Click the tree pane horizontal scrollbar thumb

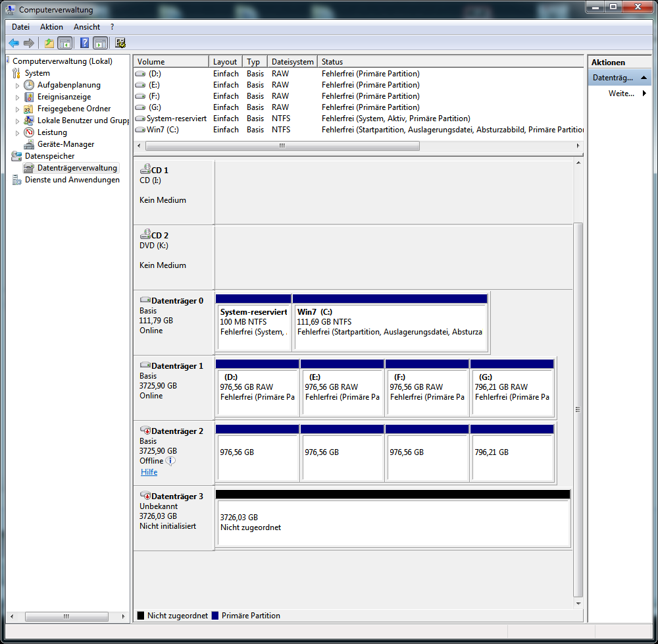(66, 616)
